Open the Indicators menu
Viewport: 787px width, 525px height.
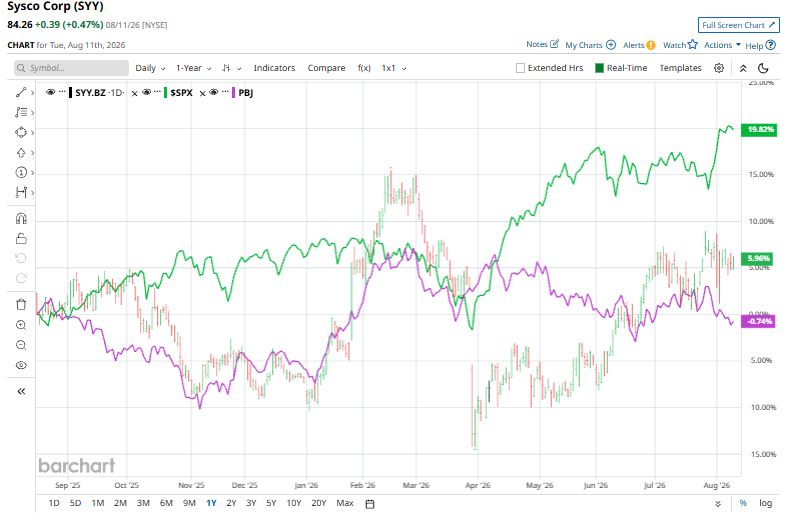click(x=274, y=68)
